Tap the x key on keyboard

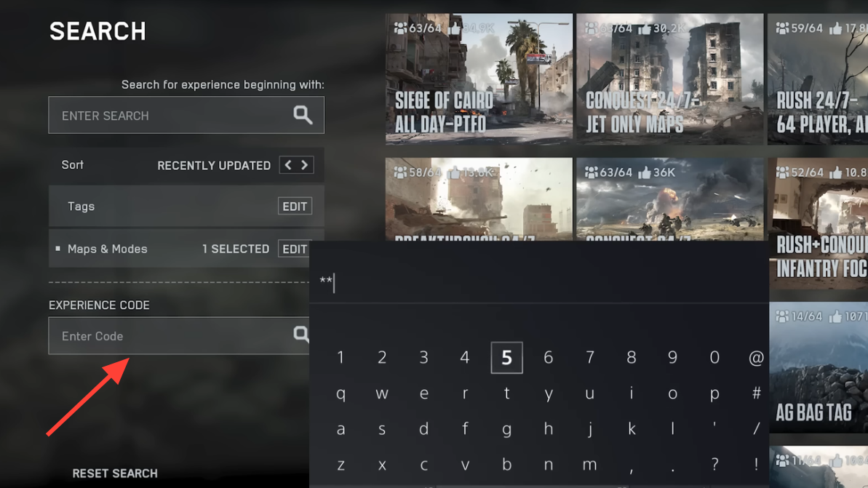[382, 465]
